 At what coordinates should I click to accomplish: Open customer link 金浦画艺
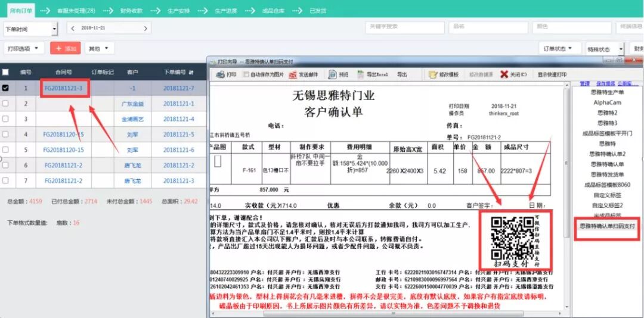[132, 119]
